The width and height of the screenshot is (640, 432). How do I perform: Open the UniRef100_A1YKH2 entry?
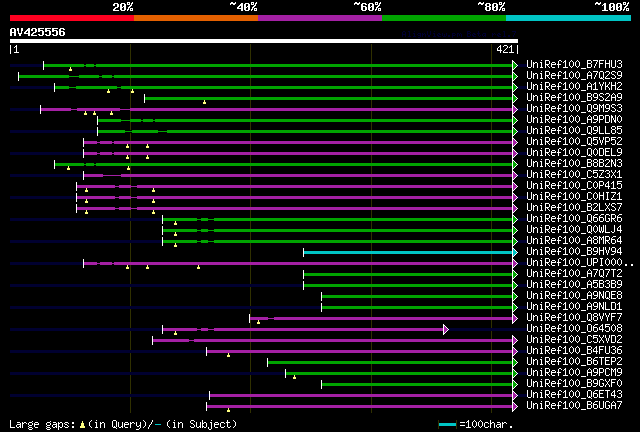(574, 86)
